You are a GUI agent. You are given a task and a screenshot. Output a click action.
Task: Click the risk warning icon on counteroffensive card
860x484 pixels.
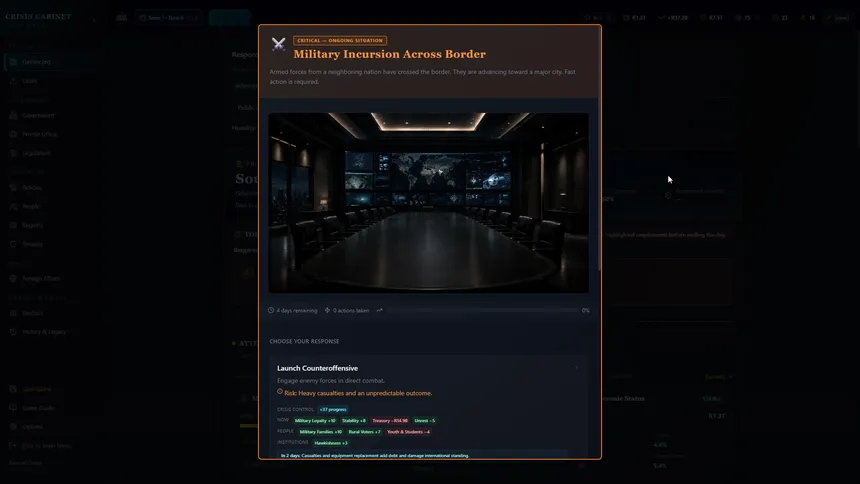[280, 392]
